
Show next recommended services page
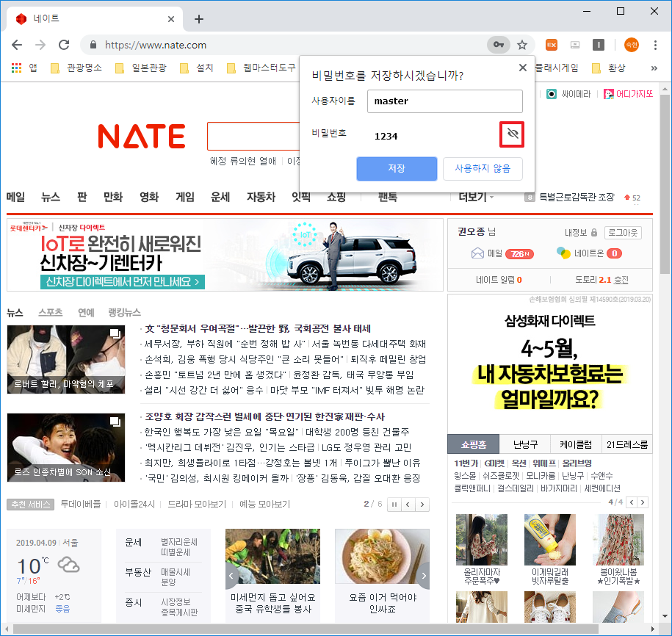click(x=422, y=505)
